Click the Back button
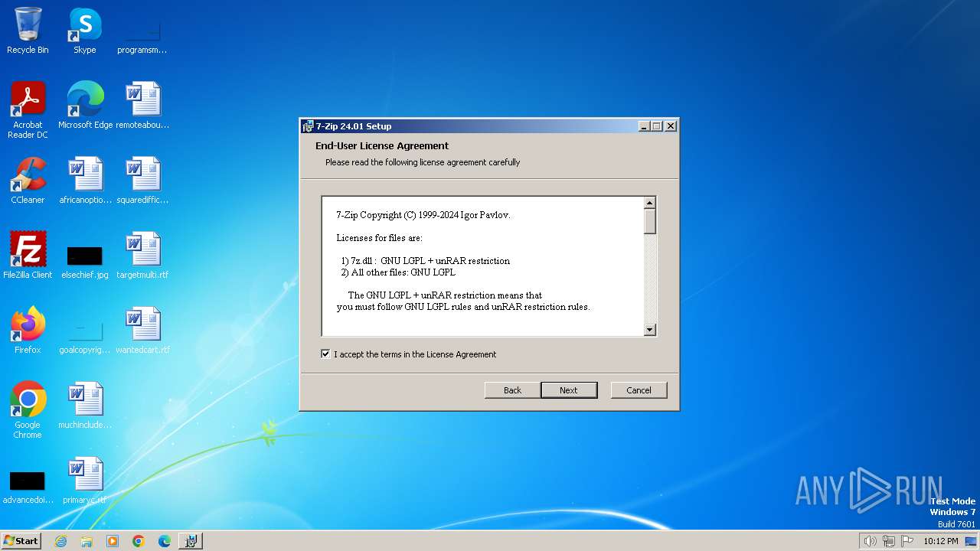Screen dimensions: 980x551 coord(512,390)
